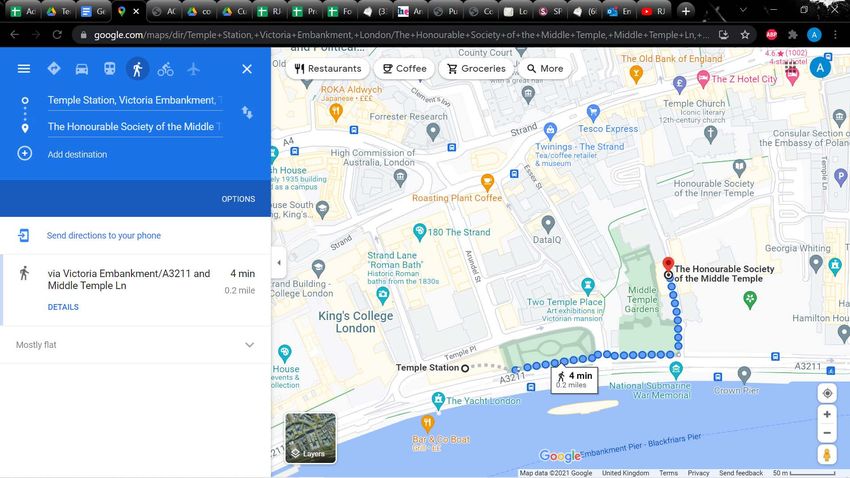Select the destination red pin marker
This screenshot has width=850, height=478.
pos(668,265)
